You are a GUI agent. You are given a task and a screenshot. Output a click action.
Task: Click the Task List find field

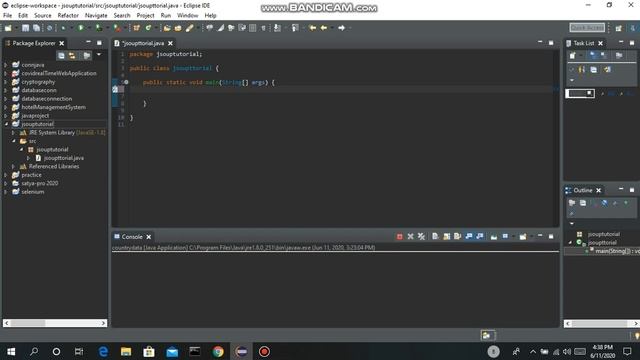(580, 93)
